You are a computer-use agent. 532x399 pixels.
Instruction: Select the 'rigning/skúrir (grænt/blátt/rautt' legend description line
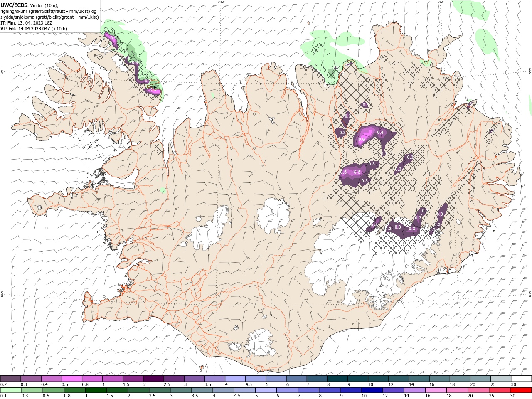(49, 11)
